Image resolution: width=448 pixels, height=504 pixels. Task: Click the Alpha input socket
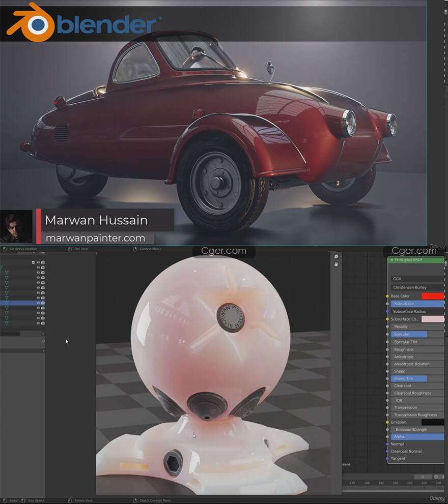pyautogui.click(x=387, y=436)
